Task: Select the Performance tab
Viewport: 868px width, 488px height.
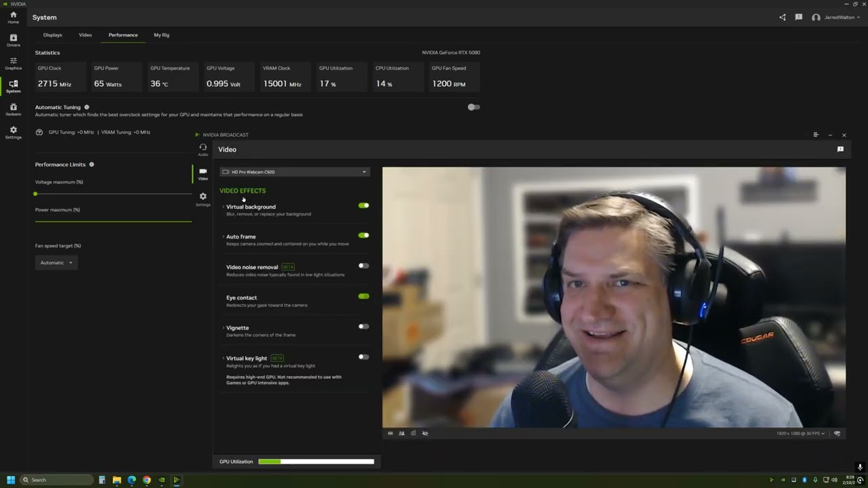Action: (x=123, y=35)
